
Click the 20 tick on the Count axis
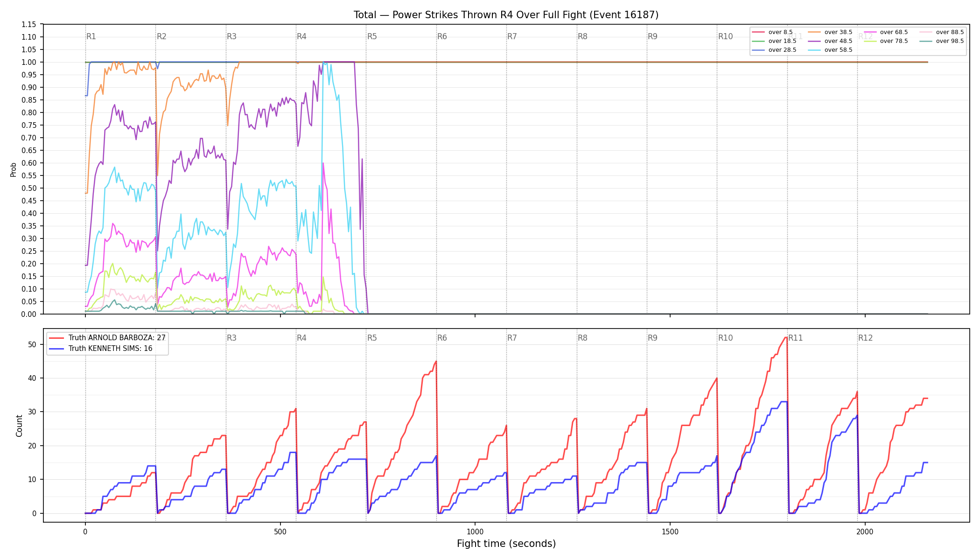(32, 446)
